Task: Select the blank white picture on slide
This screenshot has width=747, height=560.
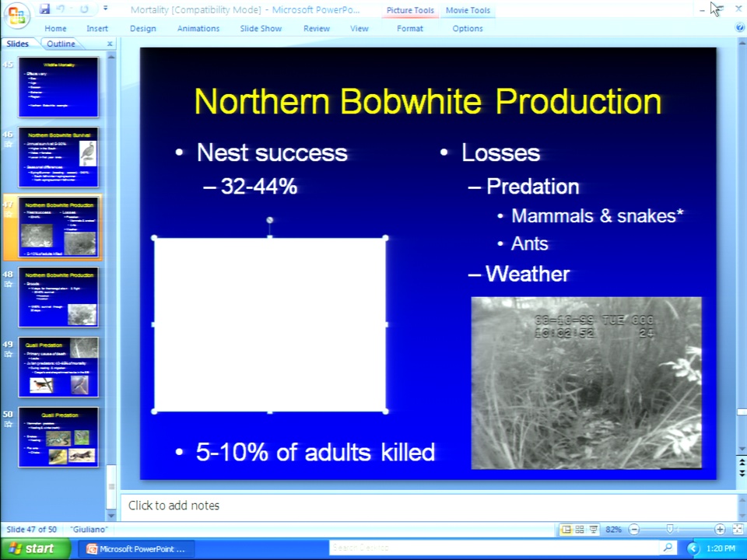Action: pos(270,324)
